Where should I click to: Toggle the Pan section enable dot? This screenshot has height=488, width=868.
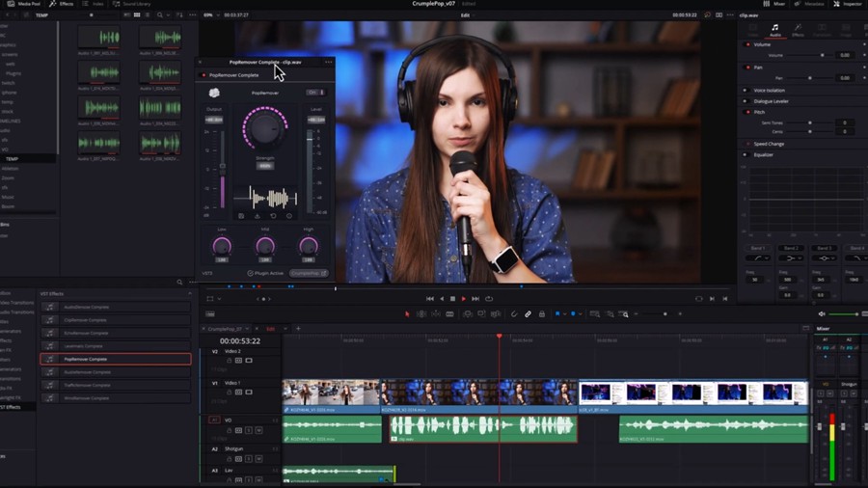pos(747,67)
